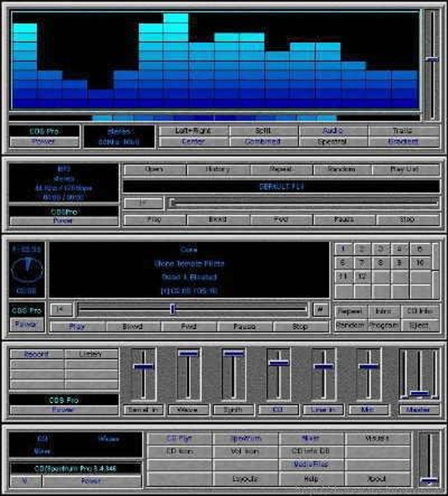Toggle Power in the mixer panel
Viewport: 448px width, 496px height.
coord(64,410)
